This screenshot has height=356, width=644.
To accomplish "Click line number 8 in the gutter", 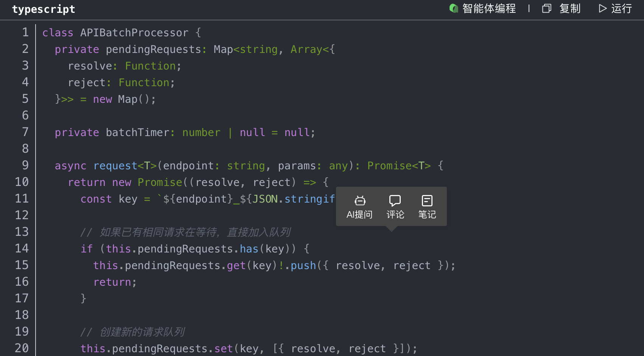I will pyautogui.click(x=25, y=149).
